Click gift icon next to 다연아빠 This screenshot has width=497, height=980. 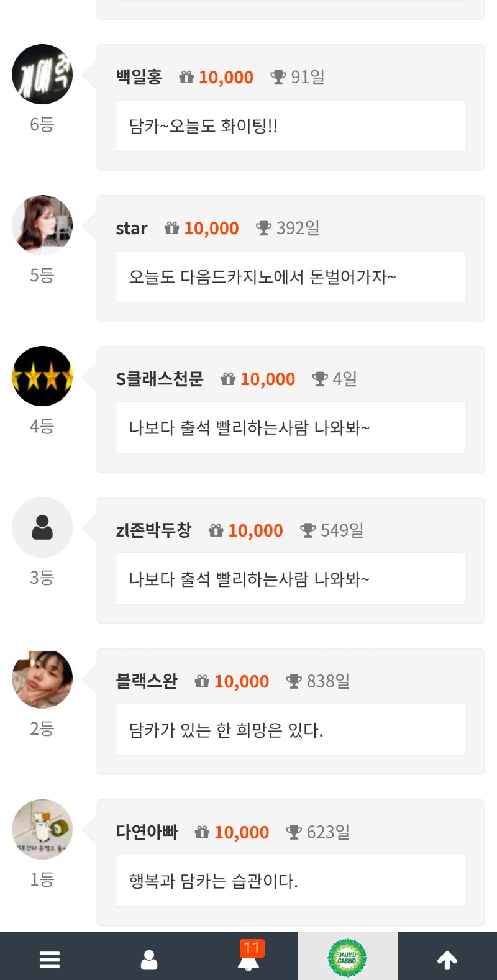pyautogui.click(x=202, y=832)
